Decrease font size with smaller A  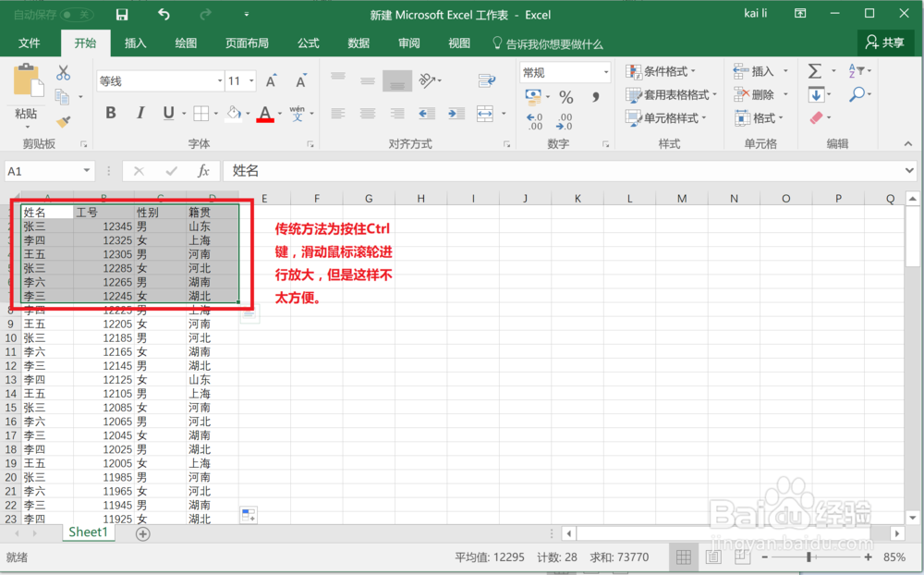[x=301, y=80]
